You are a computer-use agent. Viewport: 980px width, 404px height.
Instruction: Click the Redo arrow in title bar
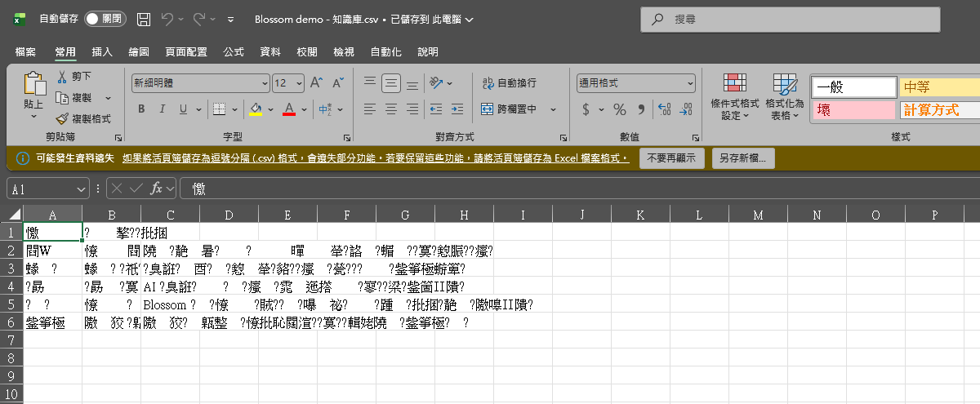(x=199, y=19)
